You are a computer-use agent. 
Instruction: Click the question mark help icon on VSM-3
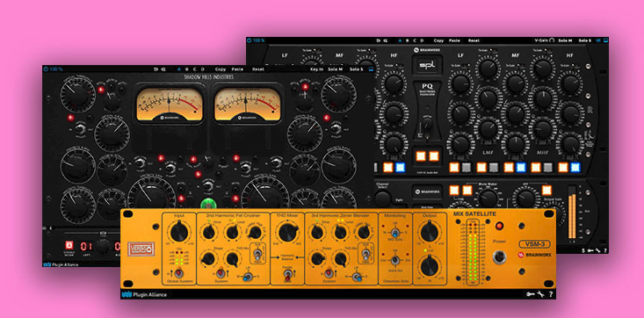550,294
